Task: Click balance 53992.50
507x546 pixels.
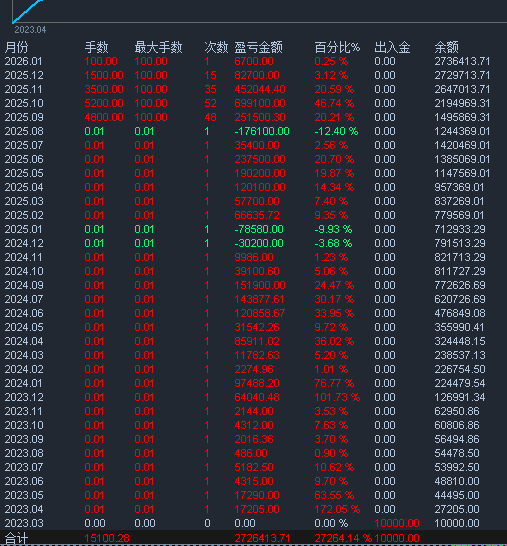Action: tap(457, 467)
